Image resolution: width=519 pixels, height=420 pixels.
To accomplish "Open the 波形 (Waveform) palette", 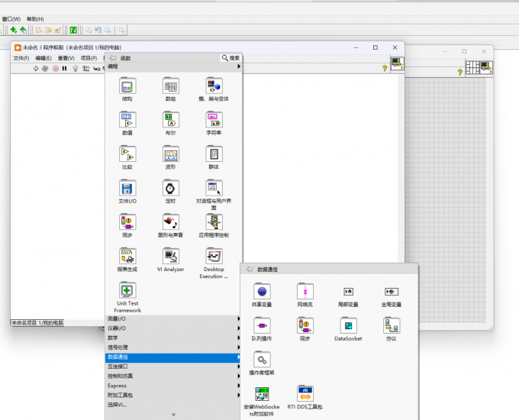I will tap(171, 154).
